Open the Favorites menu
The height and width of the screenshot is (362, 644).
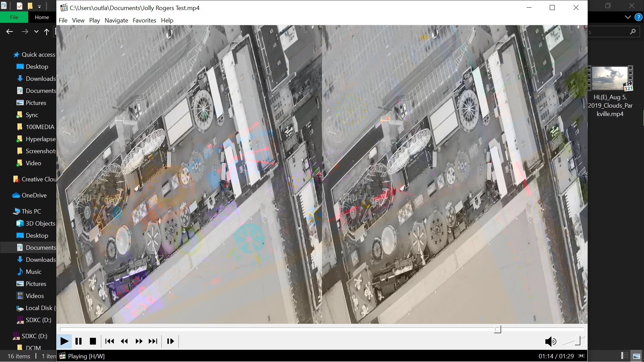coord(144,20)
